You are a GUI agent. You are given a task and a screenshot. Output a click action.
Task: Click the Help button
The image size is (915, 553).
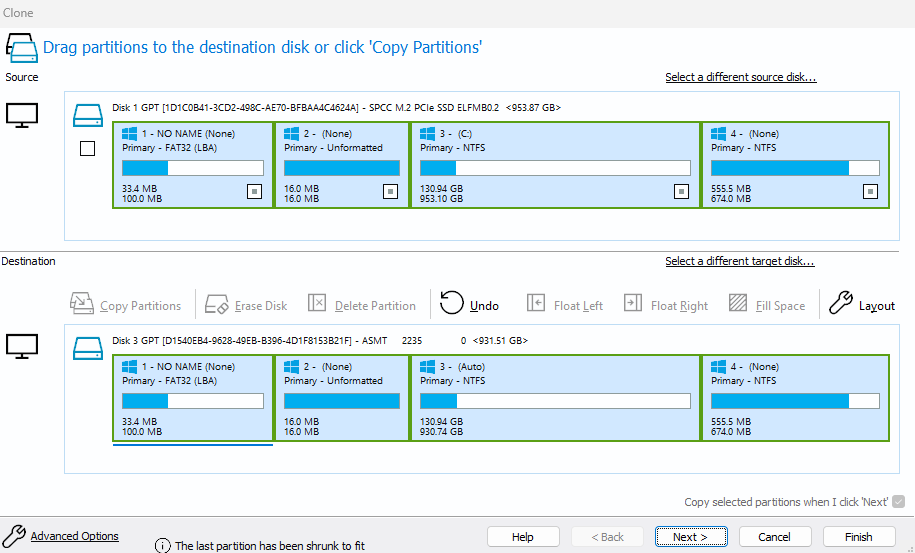[x=522, y=537]
